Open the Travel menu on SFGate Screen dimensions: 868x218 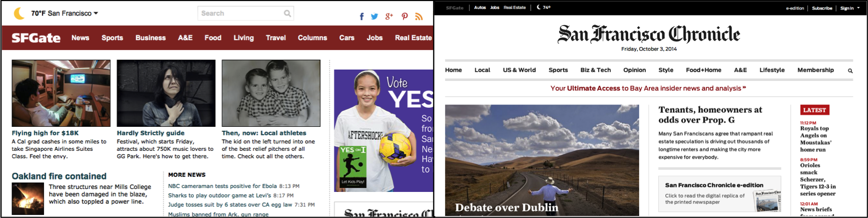276,38
